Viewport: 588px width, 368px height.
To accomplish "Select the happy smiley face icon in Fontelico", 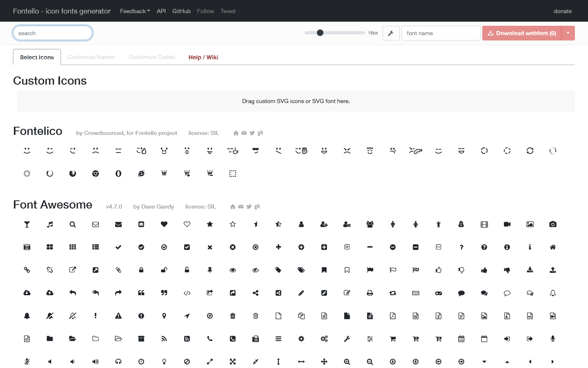I will 27,150.
